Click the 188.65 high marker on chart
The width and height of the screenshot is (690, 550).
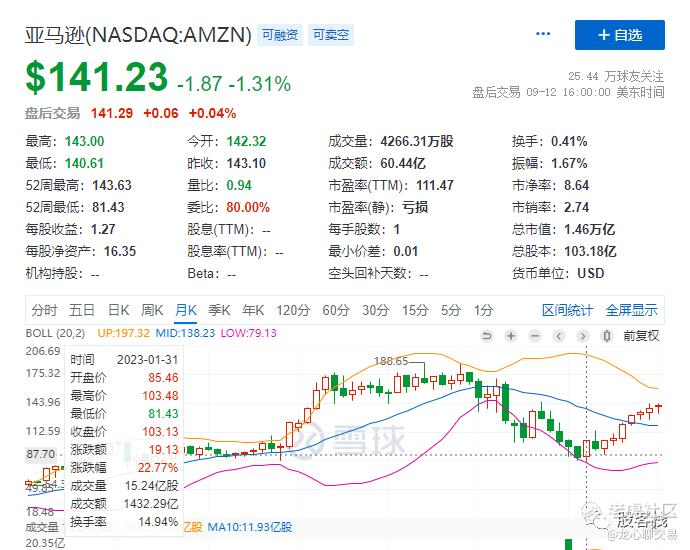click(391, 361)
